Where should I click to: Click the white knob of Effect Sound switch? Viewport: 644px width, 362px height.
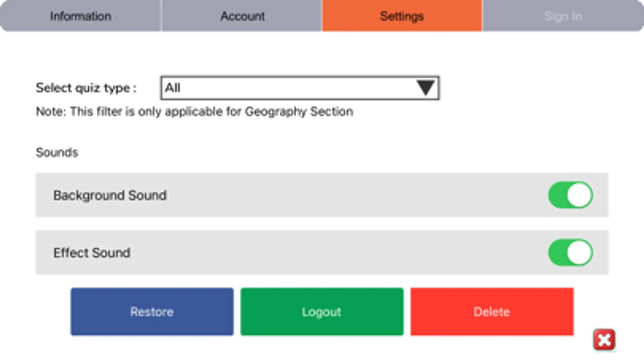580,253
